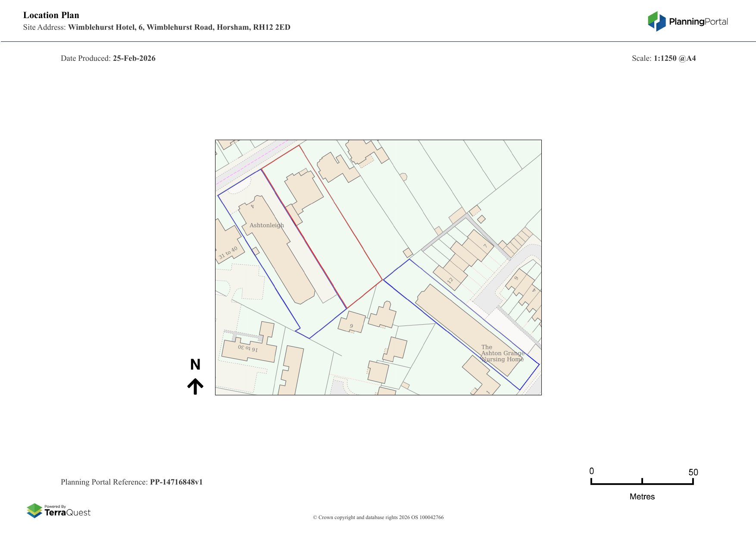
Task: Click the scale value 1:1250 @A4
Action: click(675, 58)
